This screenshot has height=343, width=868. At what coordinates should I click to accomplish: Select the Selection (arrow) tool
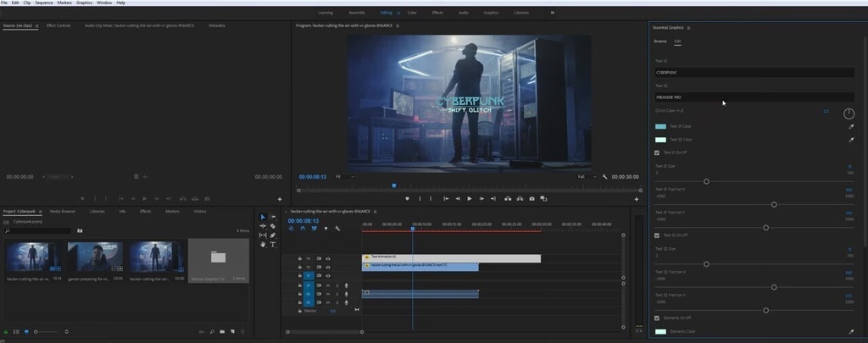[263, 217]
